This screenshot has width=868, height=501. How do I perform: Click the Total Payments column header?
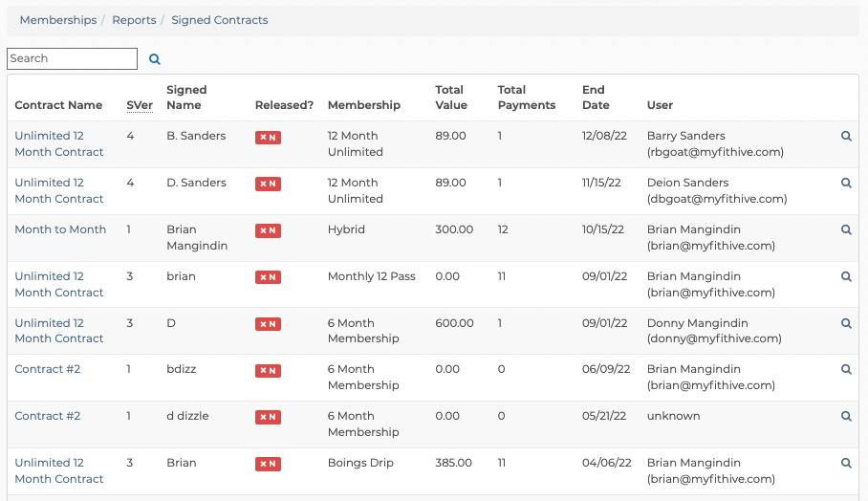point(527,98)
